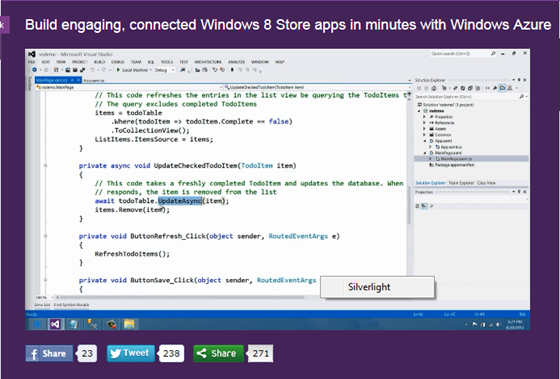Expand the References node
This screenshot has width=560, height=379.
tap(424, 123)
